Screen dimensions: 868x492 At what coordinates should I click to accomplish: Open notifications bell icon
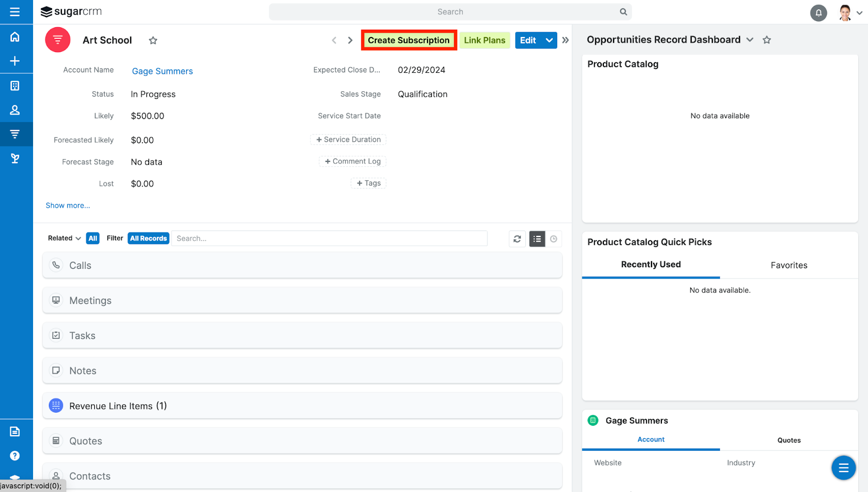[819, 12]
